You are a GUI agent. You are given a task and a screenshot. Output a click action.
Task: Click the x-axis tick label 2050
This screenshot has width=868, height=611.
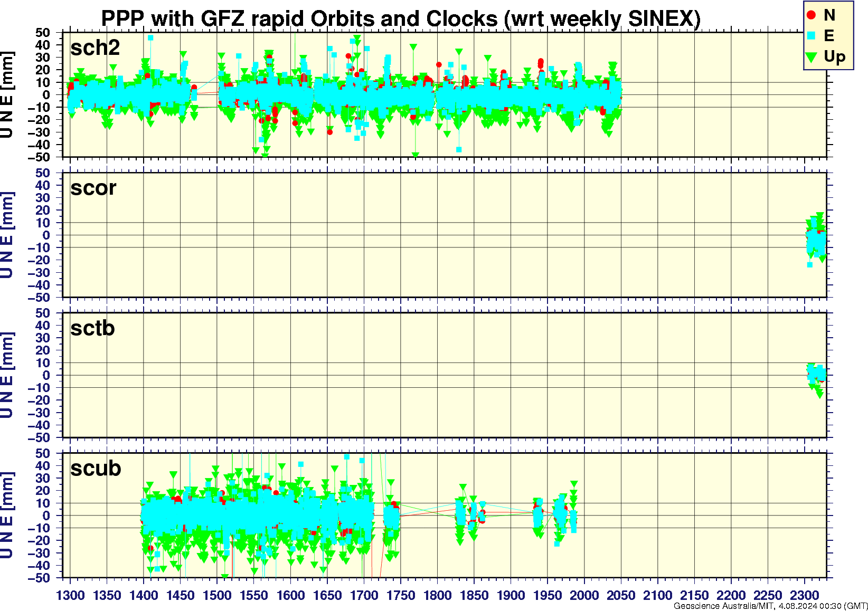(621, 596)
